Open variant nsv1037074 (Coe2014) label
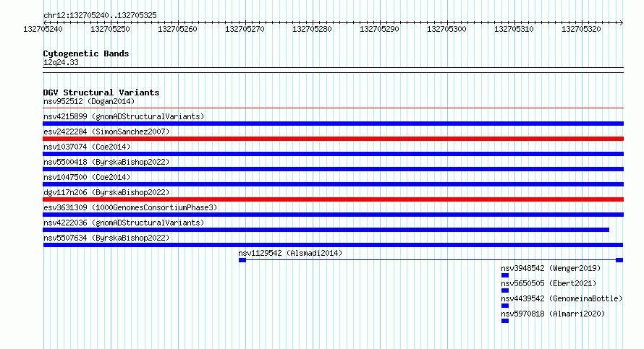Screen dimensions: 644x349 [x=87, y=147]
